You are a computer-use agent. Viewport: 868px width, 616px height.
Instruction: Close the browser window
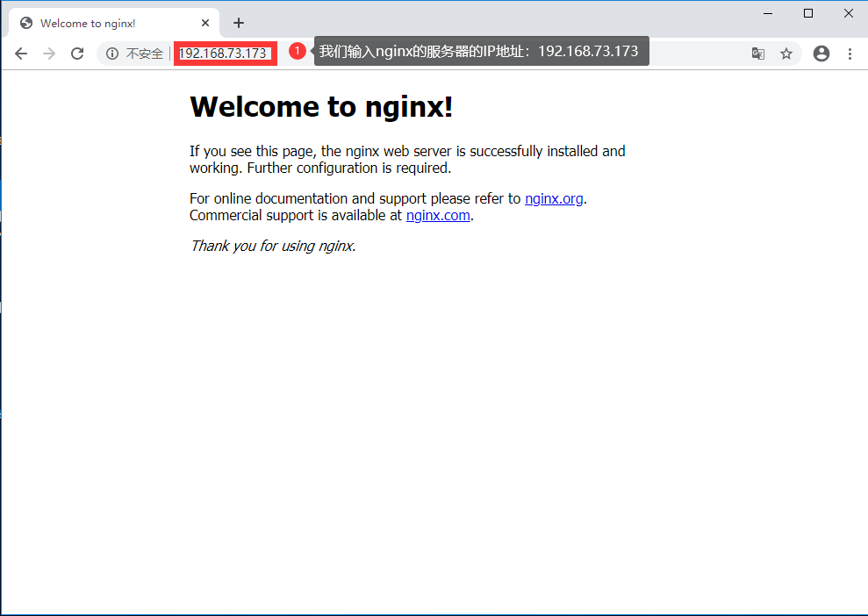tap(848, 13)
